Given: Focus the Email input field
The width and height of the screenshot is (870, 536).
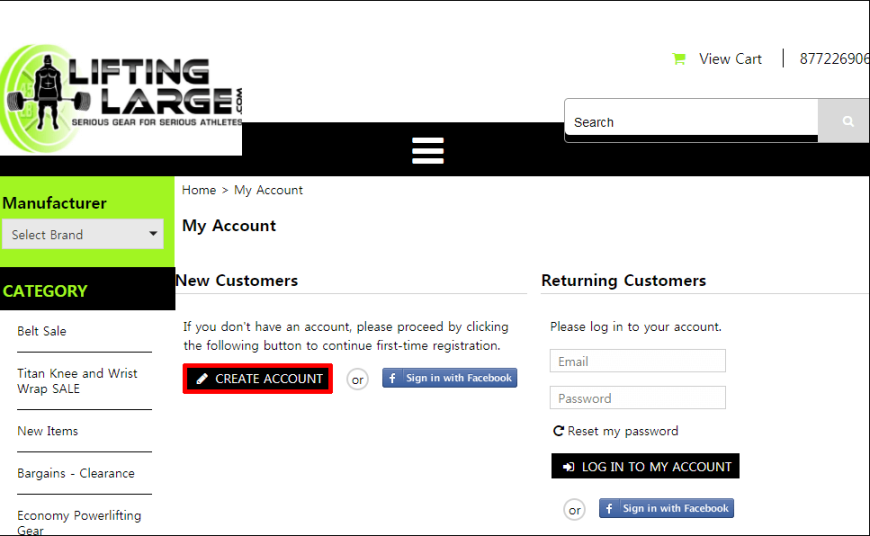Looking at the screenshot, I should pyautogui.click(x=638, y=361).
